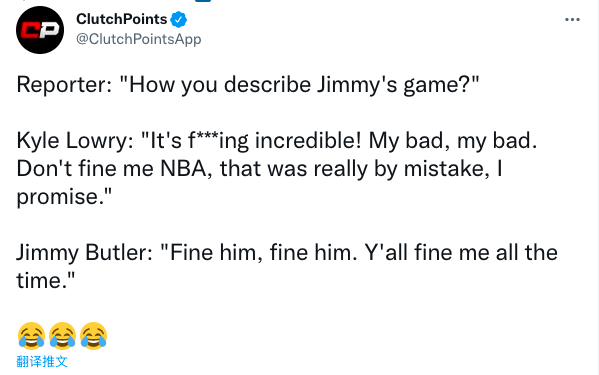The image size is (599, 375).
Task: Click the word "incredible!" in Lowry's quote
Action: 308,140
